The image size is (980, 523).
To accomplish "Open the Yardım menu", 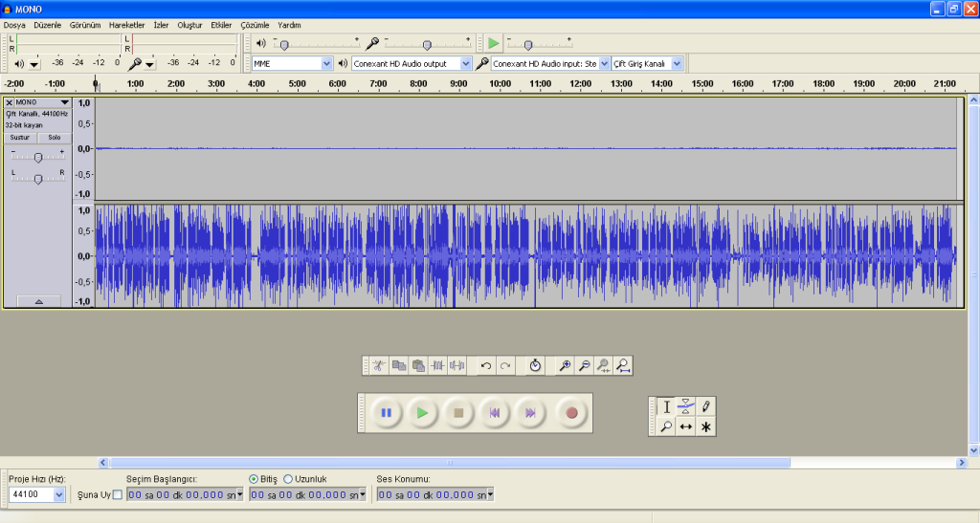I will (x=289, y=25).
